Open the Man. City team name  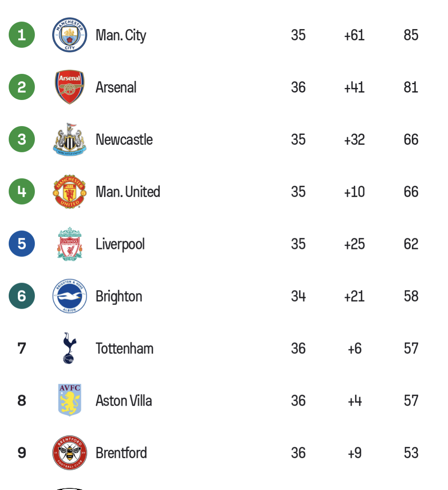[121, 35]
